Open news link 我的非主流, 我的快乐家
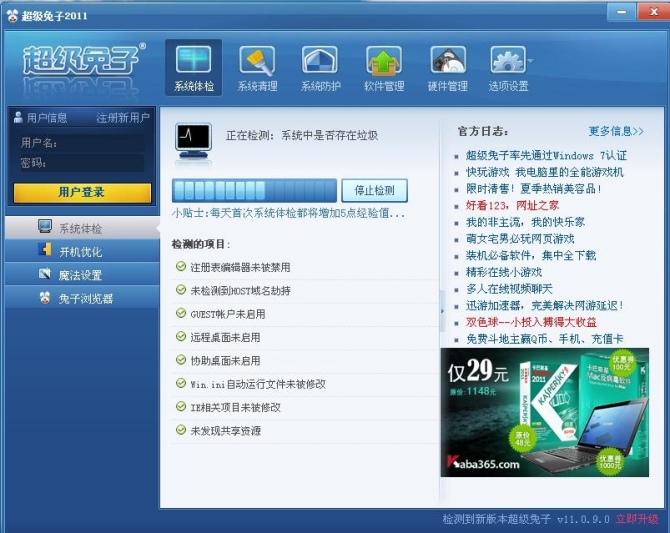670x533 pixels. [x=525, y=222]
